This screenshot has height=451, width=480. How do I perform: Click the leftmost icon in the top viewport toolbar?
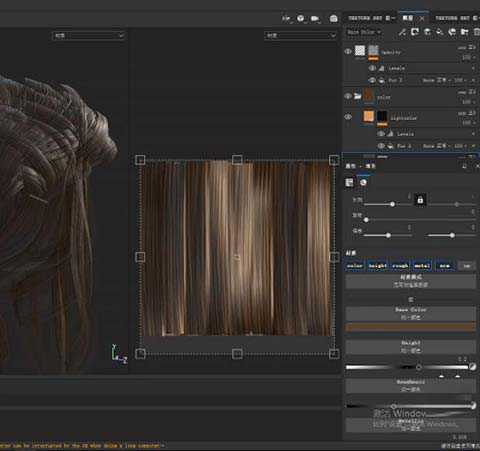286,19
